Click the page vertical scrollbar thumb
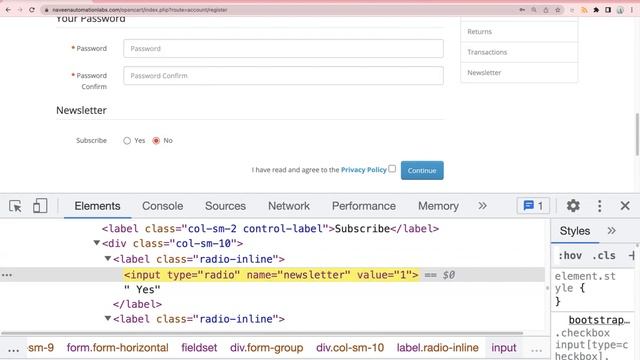Image resolution: width=640 pixels, height=360 pixels. 637,134
